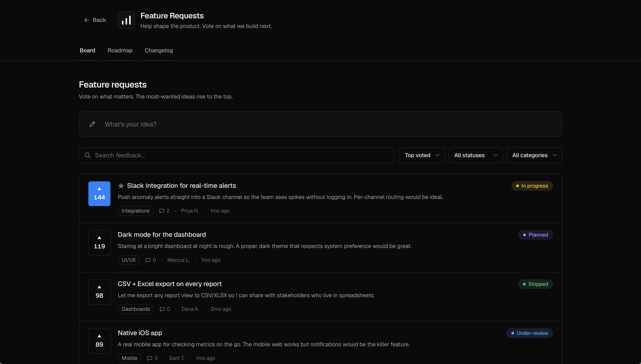Image resolution: width=641 pixels, height=364 pixels.
Task: Switch to the Roadmap tab
Action: [120, 50]
